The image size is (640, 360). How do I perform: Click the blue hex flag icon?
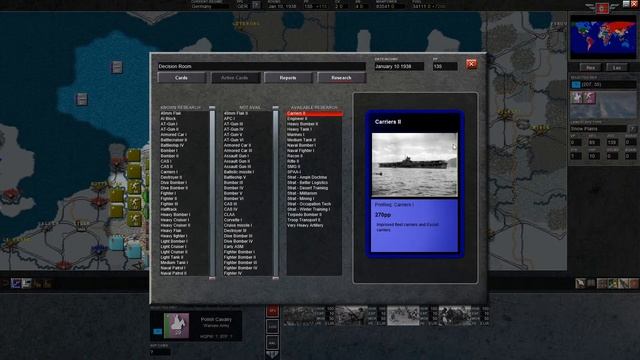pos(576,84)
